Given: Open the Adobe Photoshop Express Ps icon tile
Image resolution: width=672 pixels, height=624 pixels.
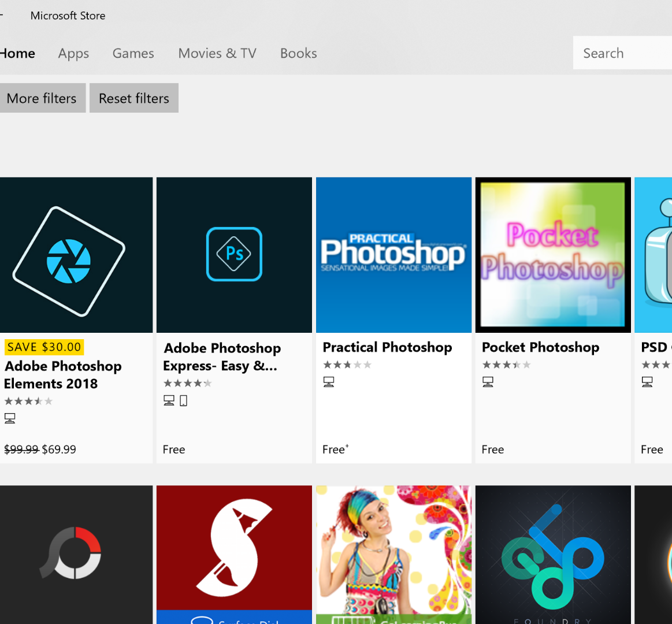Looking at the screenshot, I should [x=235, y=255].
